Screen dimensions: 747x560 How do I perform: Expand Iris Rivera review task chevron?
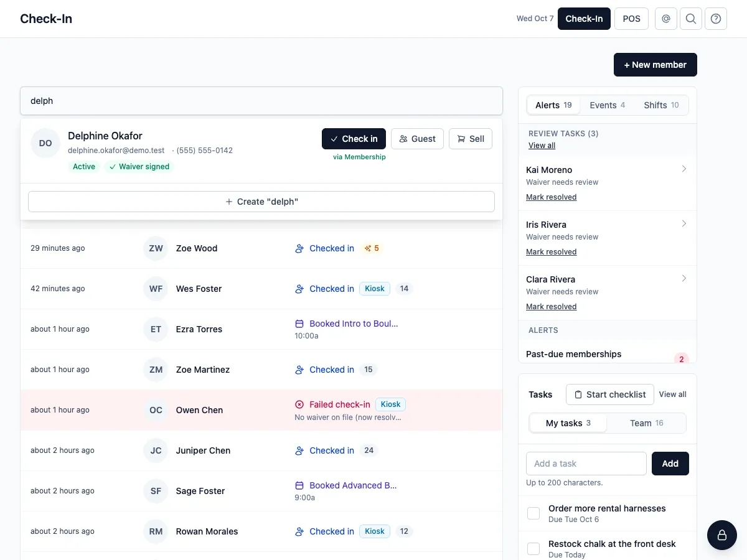(684, 224)
